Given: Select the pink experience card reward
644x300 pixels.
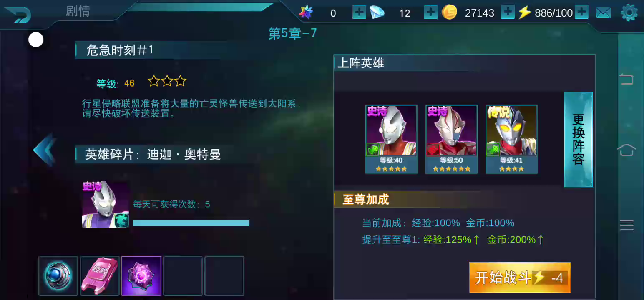Looking at the screenshot, I should [x=100, y=276].
